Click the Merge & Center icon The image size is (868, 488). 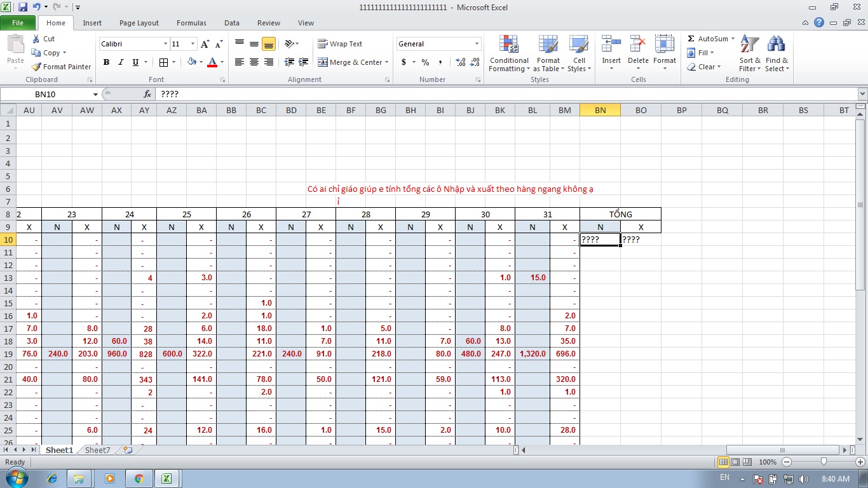pyautogui.click(x=323, y=62)
